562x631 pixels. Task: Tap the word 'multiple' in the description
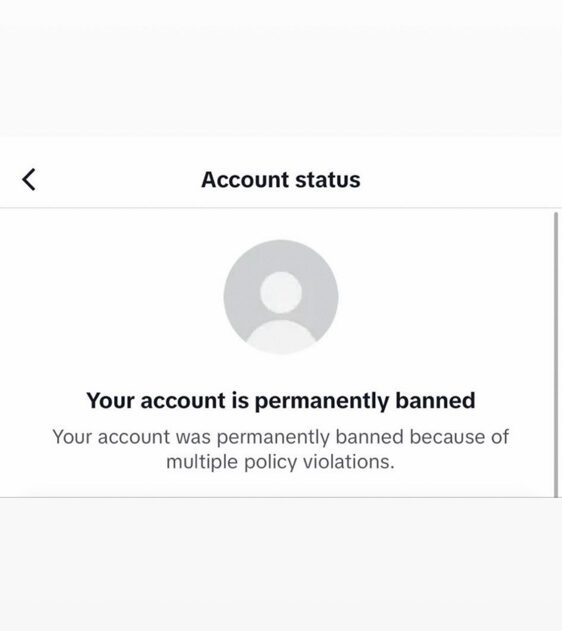coord(202,462)
